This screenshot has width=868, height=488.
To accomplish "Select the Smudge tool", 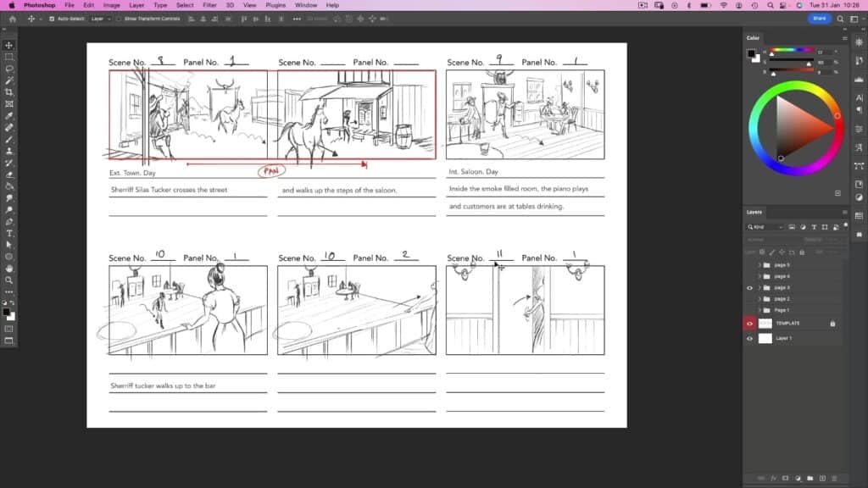I will [8, 198].
